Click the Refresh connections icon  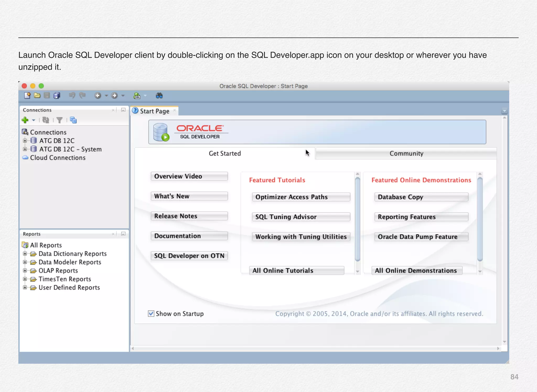(x=46, y=120)
